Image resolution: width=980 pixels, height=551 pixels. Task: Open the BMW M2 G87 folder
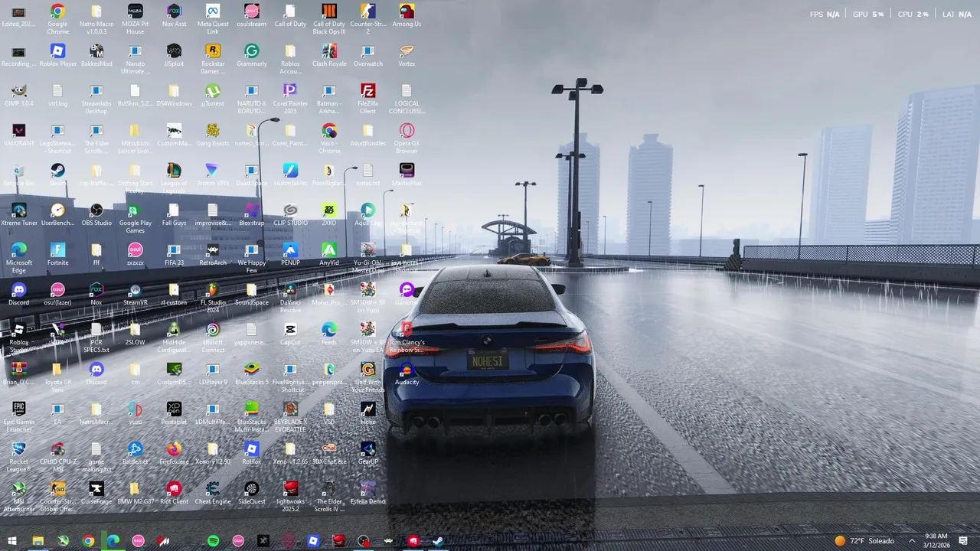135,493
